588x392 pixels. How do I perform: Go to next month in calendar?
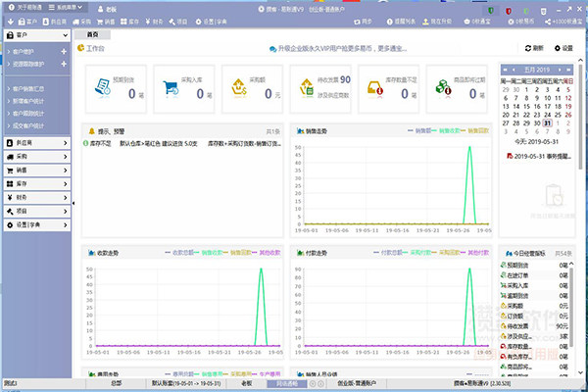[x=560, y=70]
